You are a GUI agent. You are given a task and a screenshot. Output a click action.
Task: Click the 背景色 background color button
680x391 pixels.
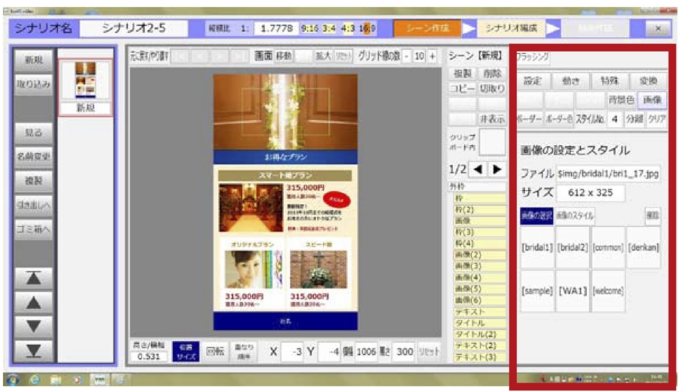point(621,100)
